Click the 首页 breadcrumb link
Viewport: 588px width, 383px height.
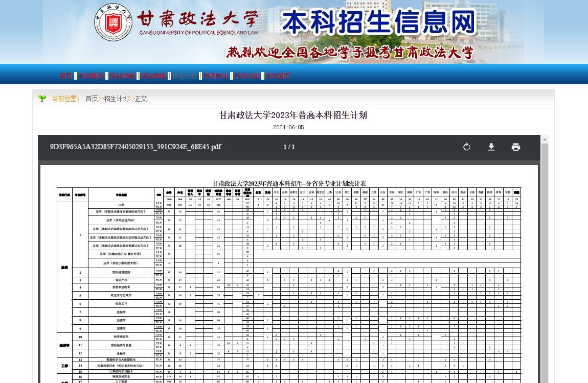92,99
